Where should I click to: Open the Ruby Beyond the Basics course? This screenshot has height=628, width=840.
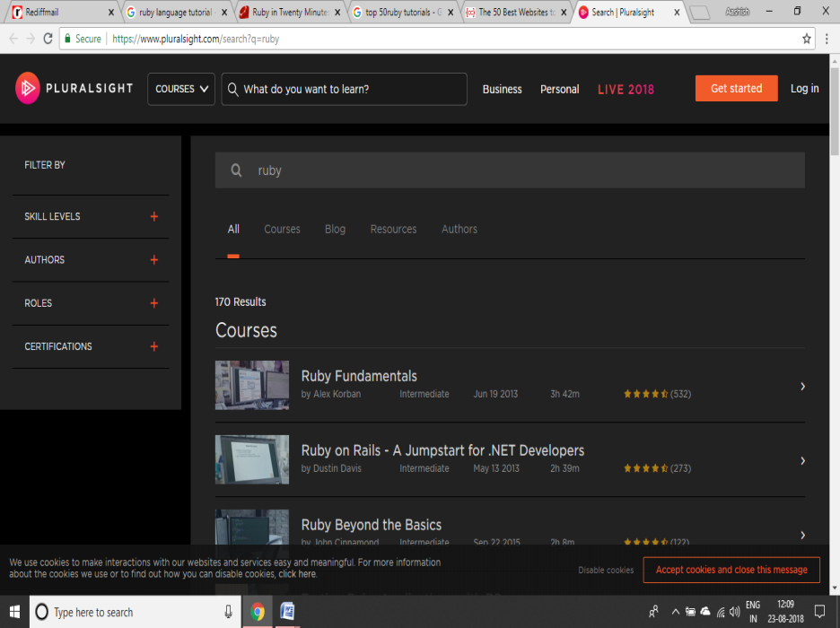(x=372, y=525)
